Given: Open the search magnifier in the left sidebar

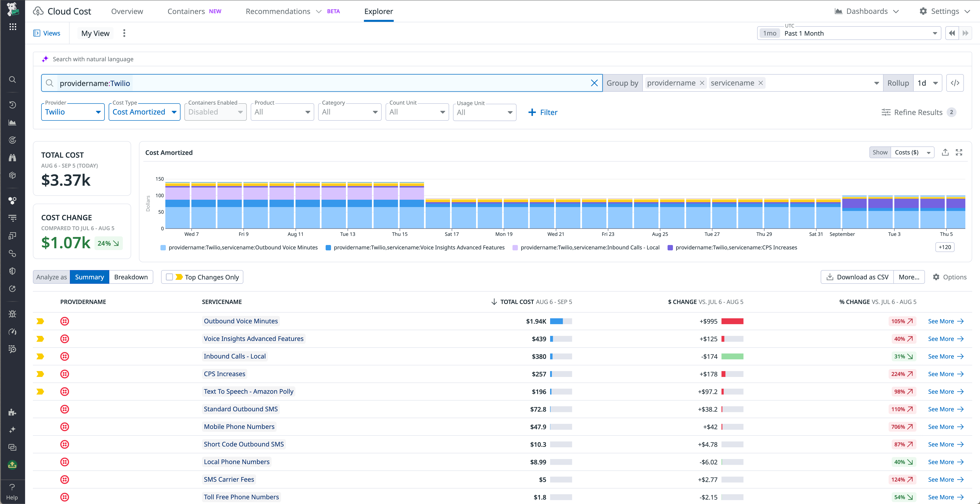Looking at the screenshot, I should [x=12, y=79].
